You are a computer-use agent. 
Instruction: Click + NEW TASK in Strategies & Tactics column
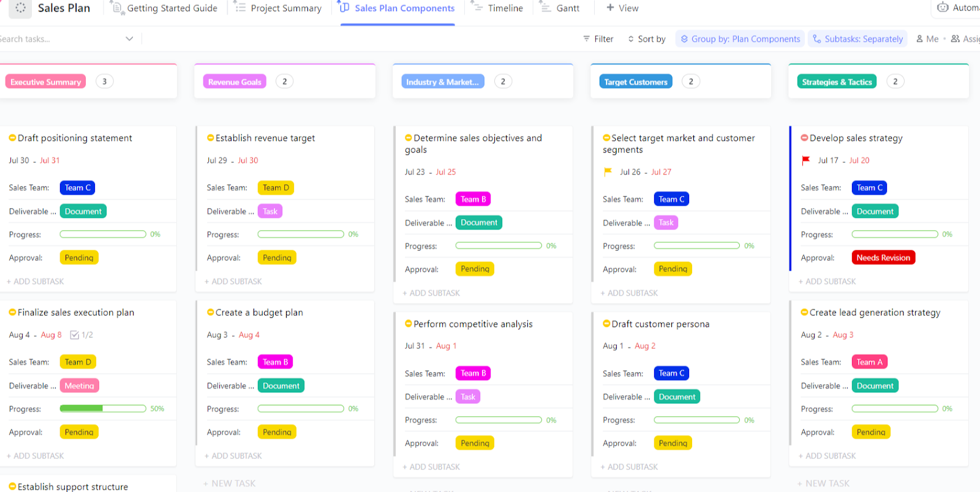[x=824, y=483]
